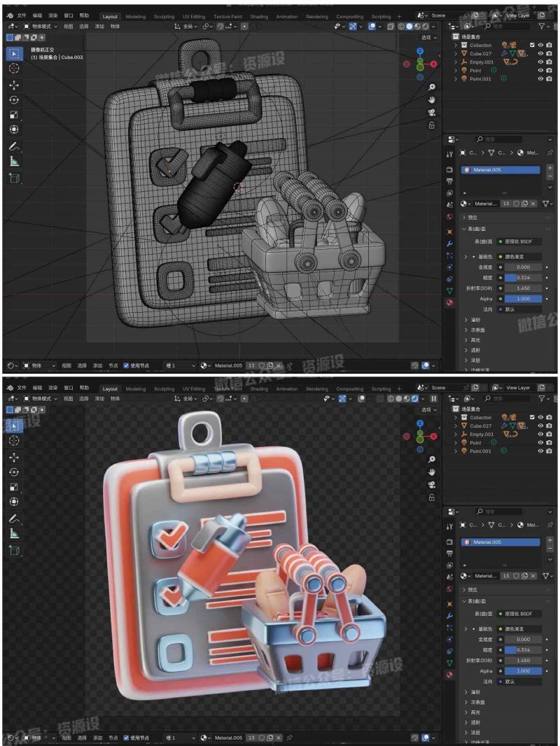The height and width of the screenshot is (746, 560).
Task: Unlink Material.005 using the X button
Action: pos(533,204)
